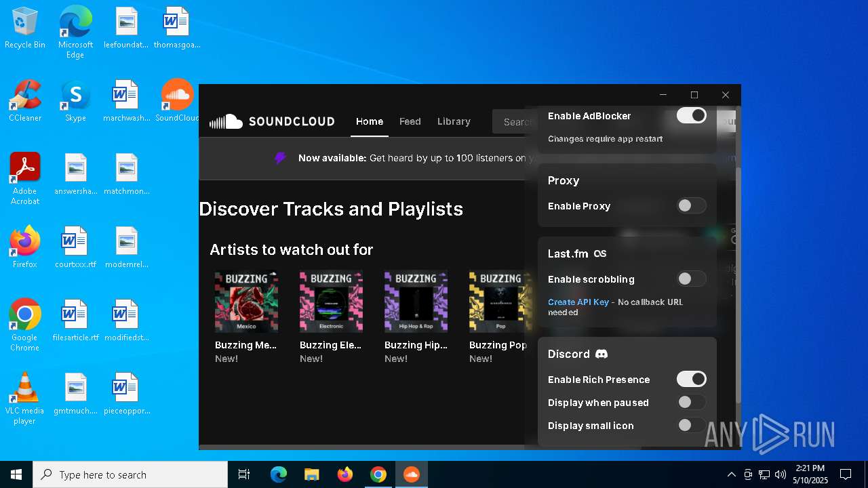Turn on Display when paused switch
Image resolution: width=868 pixels, height=488 pixels.
[692, 402]
